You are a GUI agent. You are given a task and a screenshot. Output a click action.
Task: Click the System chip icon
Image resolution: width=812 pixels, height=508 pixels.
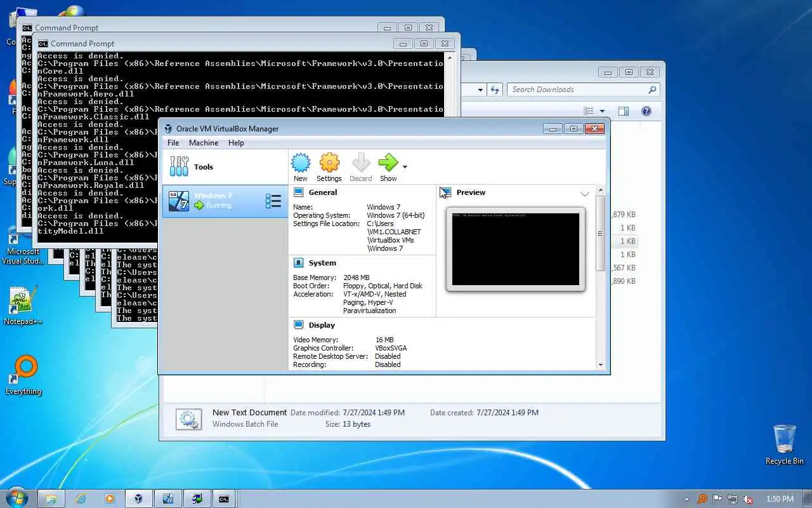click(x=298, y=263)
